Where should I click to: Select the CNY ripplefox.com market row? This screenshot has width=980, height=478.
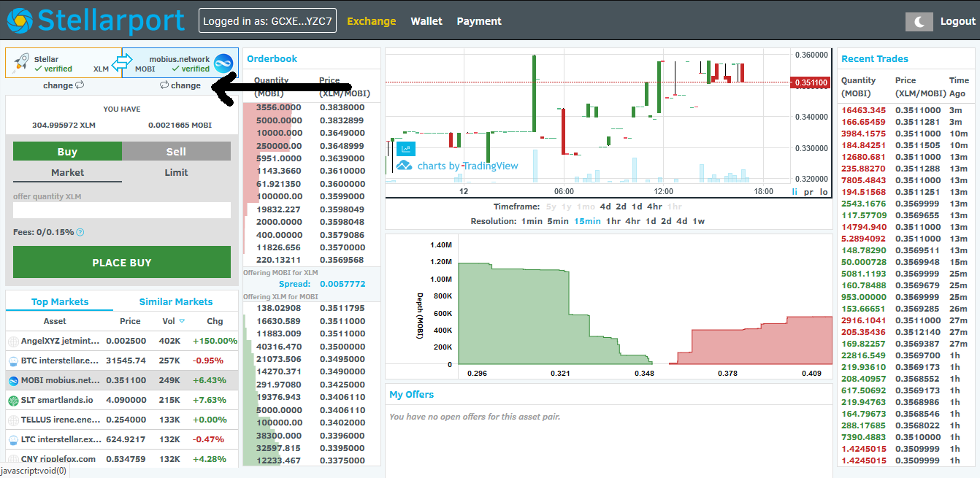122,459
